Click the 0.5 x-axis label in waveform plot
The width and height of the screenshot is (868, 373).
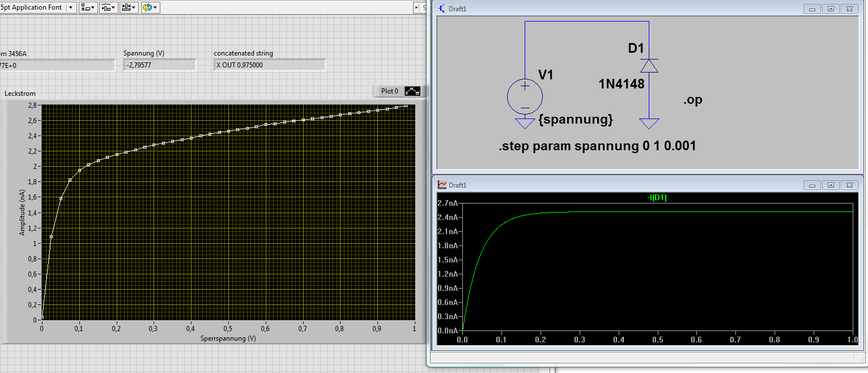(x=657, y=339)
